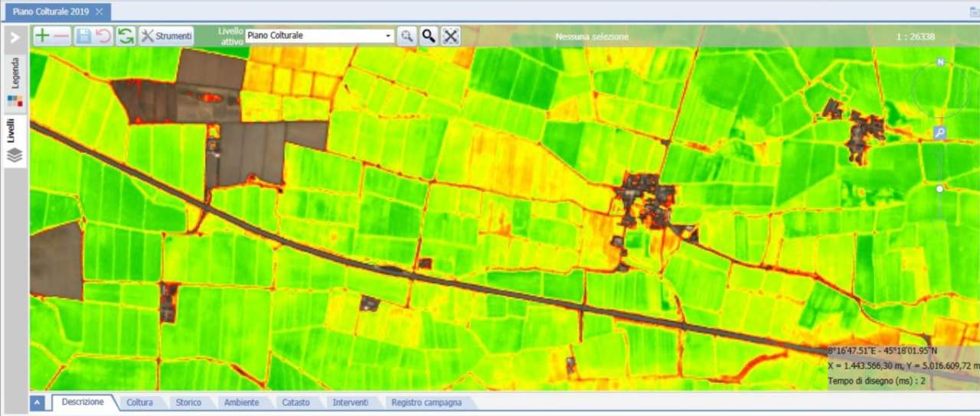Click the black magnifier search icon

429,36
